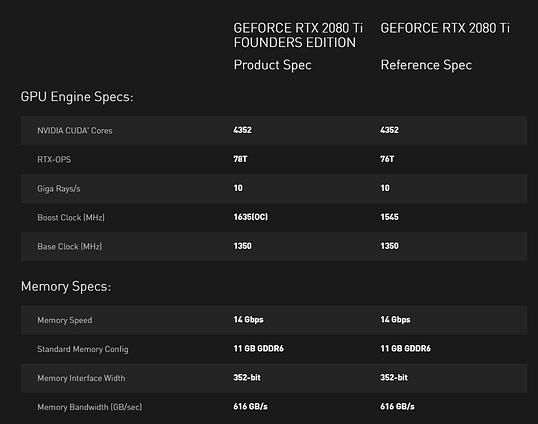Viewport: 538px width, 424px height.
Task: Click the 76T reference RTX-OPS value
Action: point(387,159)
